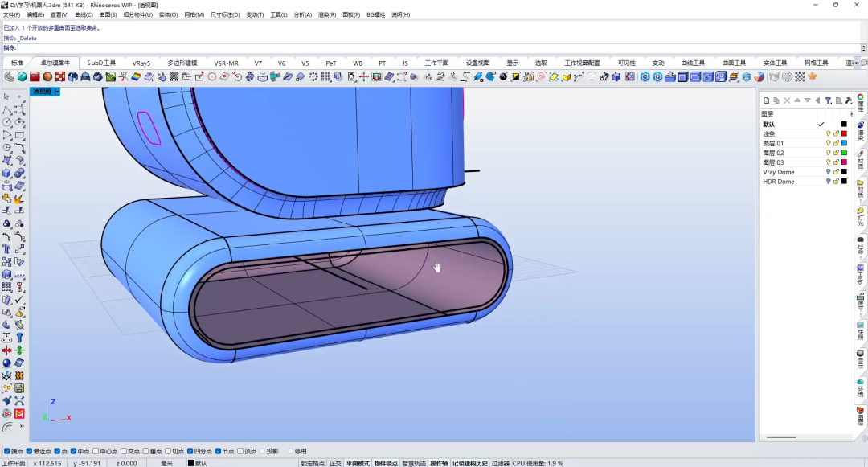Toggle lock icon of 图层 02 layer
This screenshot has width=868, height=467.
click(x=836, y=153)
